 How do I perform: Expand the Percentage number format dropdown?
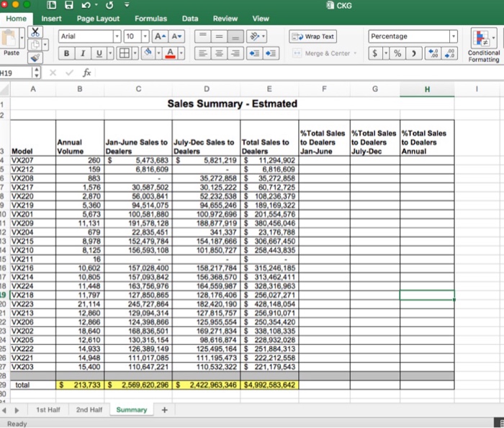point(453,36)
